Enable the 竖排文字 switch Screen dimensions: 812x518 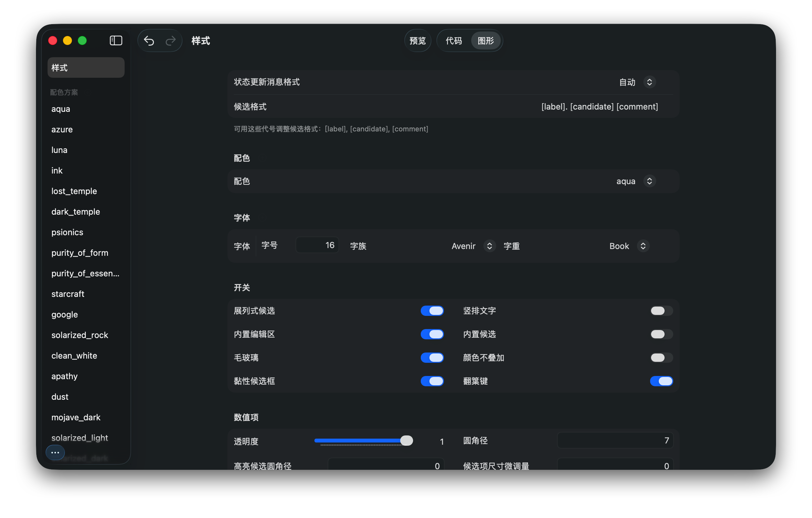click(661, 311)
